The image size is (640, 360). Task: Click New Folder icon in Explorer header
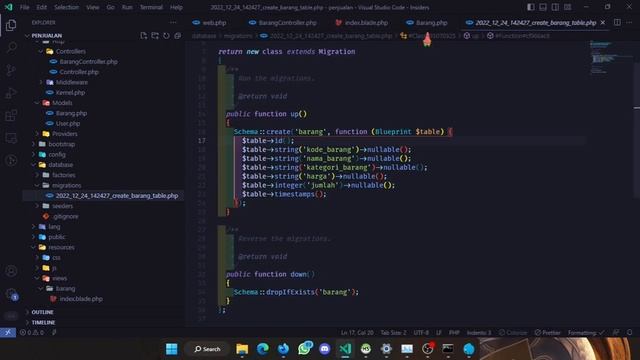pyautogui.click(x=155, y=36)
